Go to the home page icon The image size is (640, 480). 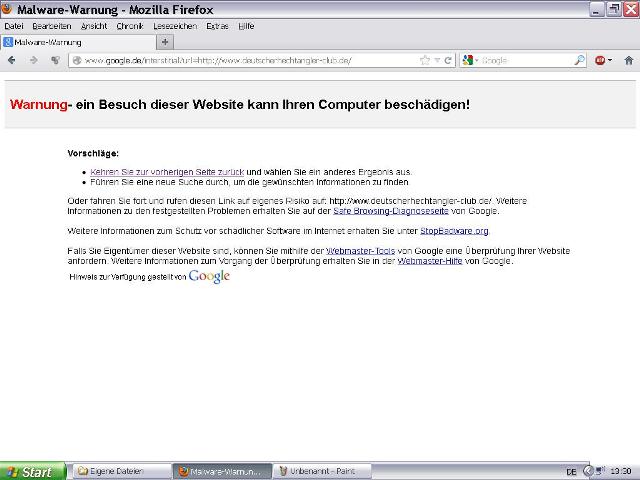pos(629,60)
